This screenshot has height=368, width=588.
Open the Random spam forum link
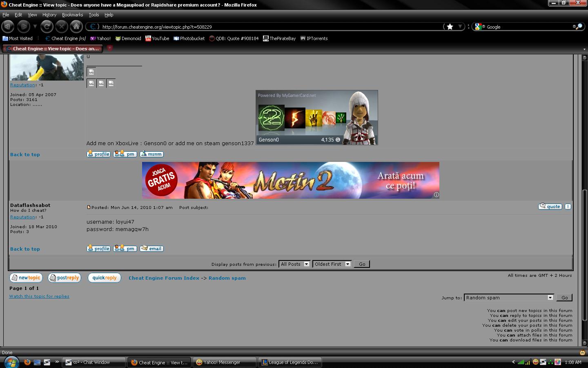[x=227, y=278]
